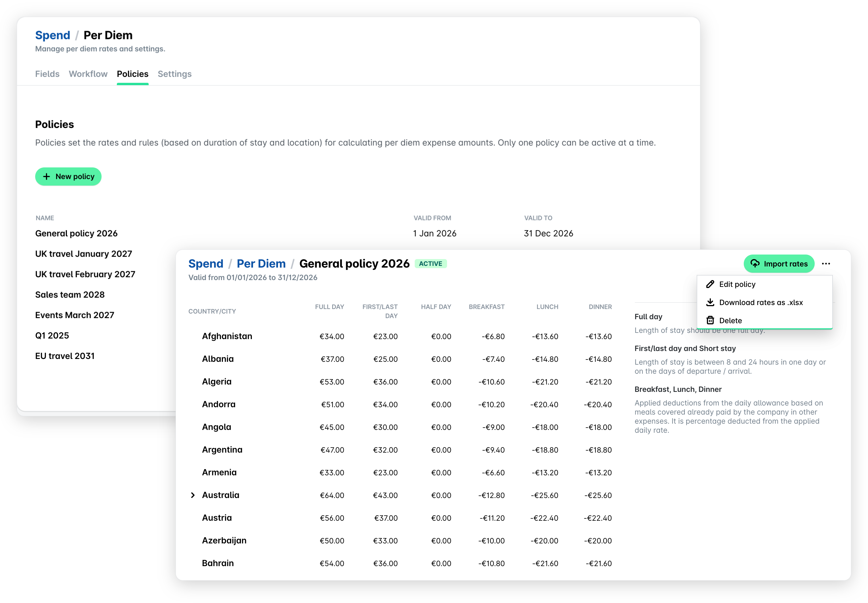This screenshot has width=868, height=603.
Task: Create a New policy
Action: (68, 177)
